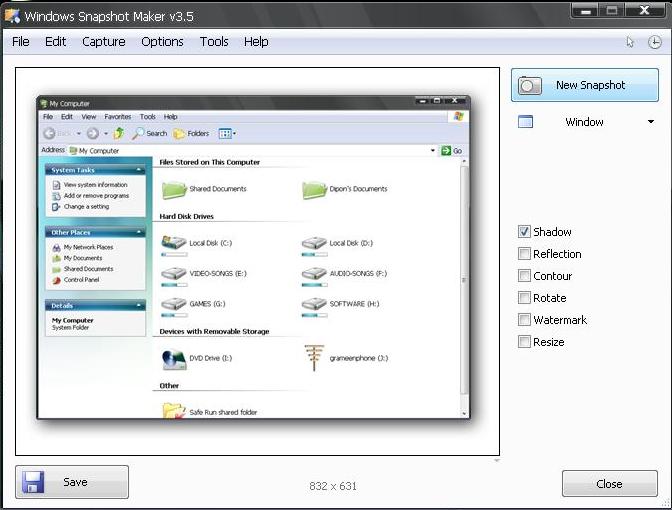Select grameenphone (J:) device icon
The height and width of the screenshot is (510, 672).
[x=314, y=358]
